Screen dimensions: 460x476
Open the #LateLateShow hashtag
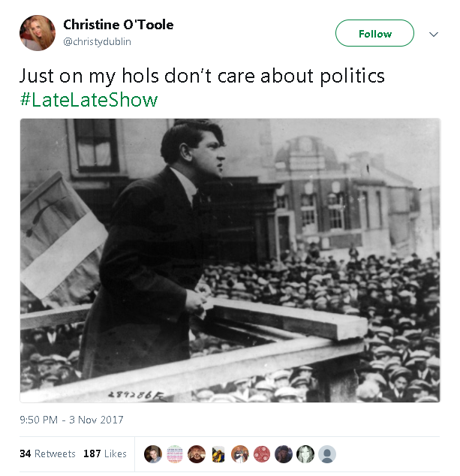coord(89,100)
